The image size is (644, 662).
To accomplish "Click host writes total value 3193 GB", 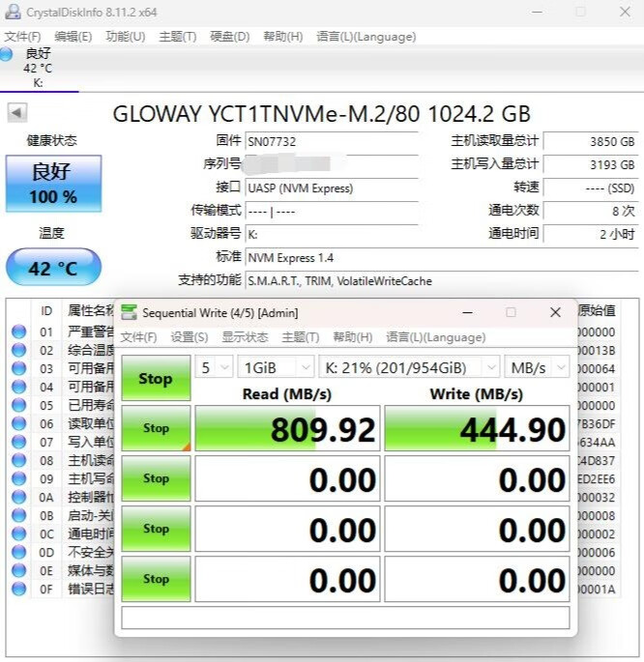I will point(591,164).
